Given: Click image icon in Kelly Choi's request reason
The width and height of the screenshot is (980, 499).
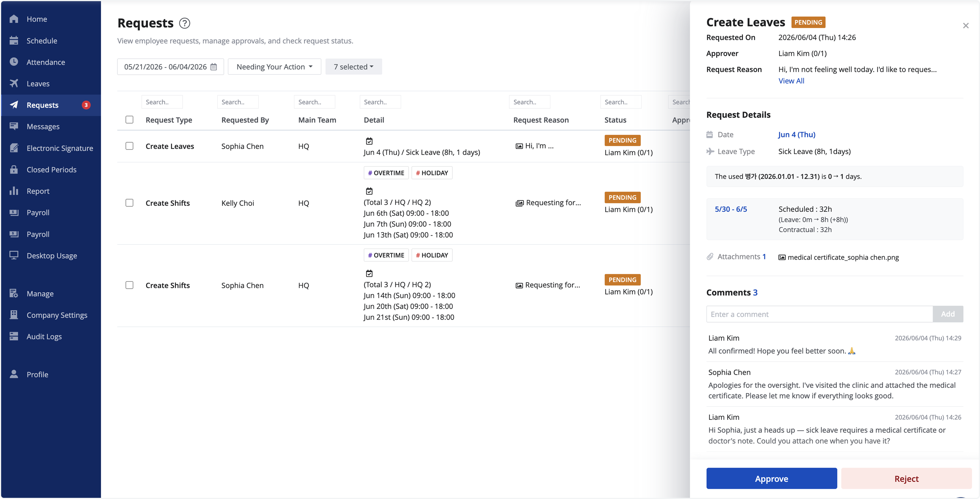Looking at the screenshot, I should click(520, 203).
